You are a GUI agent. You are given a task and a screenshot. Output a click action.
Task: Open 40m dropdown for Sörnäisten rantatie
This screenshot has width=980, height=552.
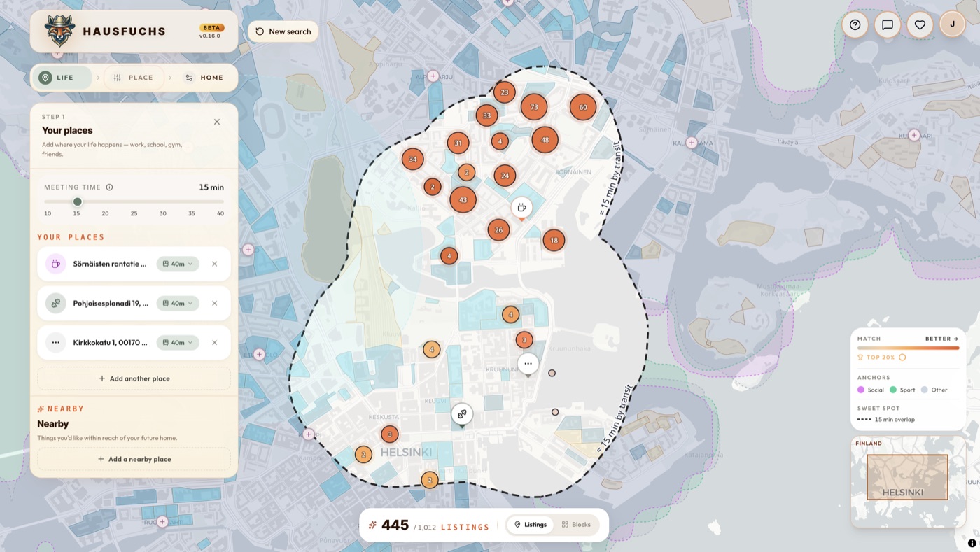pyautogui.click(x=178, y=264)
